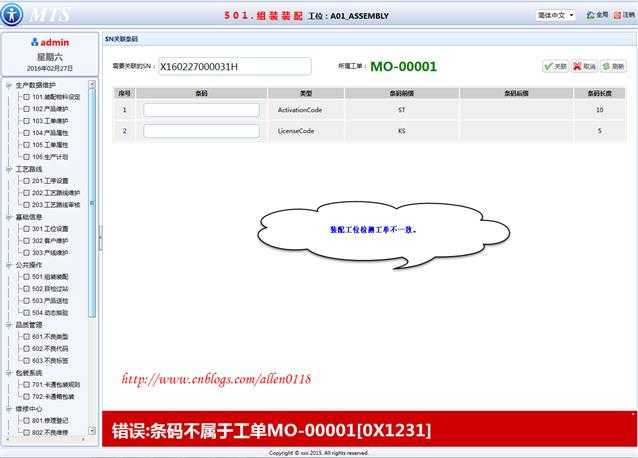The width and height of the screenshot is (638, 458).
Task: Collapse the 品质管理 tree group
Action: click(9, 325)
